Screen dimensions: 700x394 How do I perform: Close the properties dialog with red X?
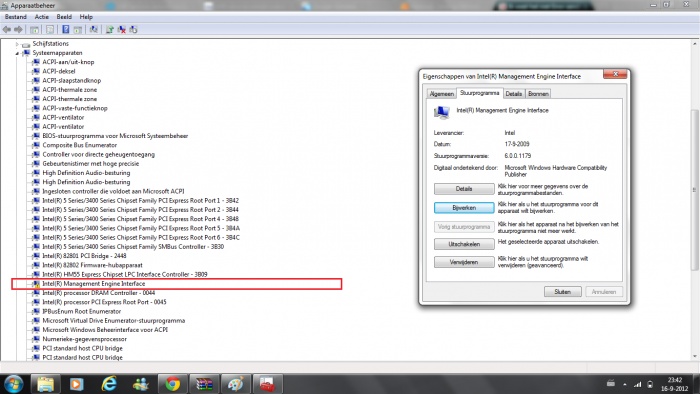615,74
